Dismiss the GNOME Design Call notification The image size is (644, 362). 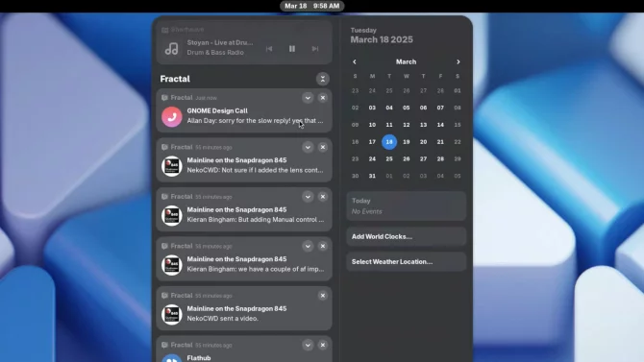(x=323, y=98)
